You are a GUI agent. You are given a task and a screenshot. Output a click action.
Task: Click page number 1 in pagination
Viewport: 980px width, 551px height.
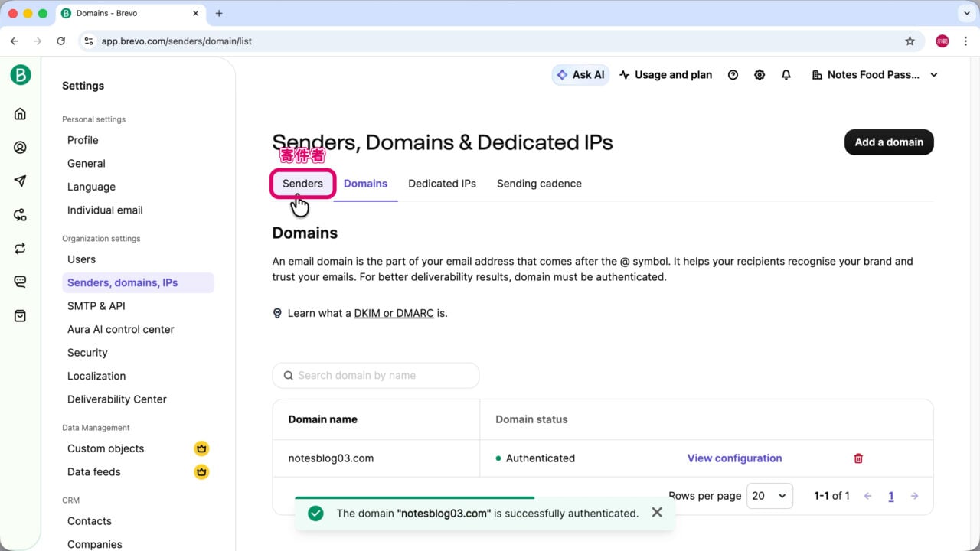[891, 496]
